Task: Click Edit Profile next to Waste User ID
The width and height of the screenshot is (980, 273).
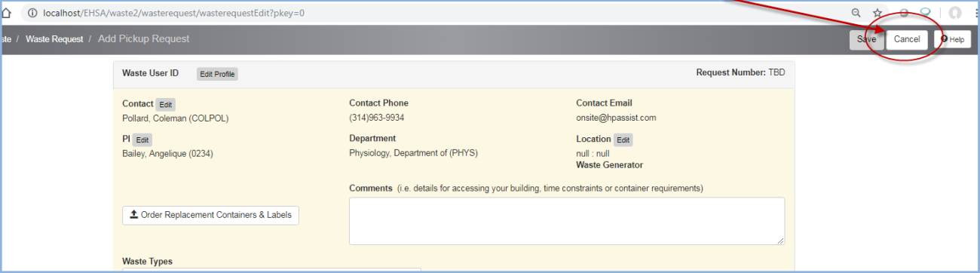Action: coord(217,74)
